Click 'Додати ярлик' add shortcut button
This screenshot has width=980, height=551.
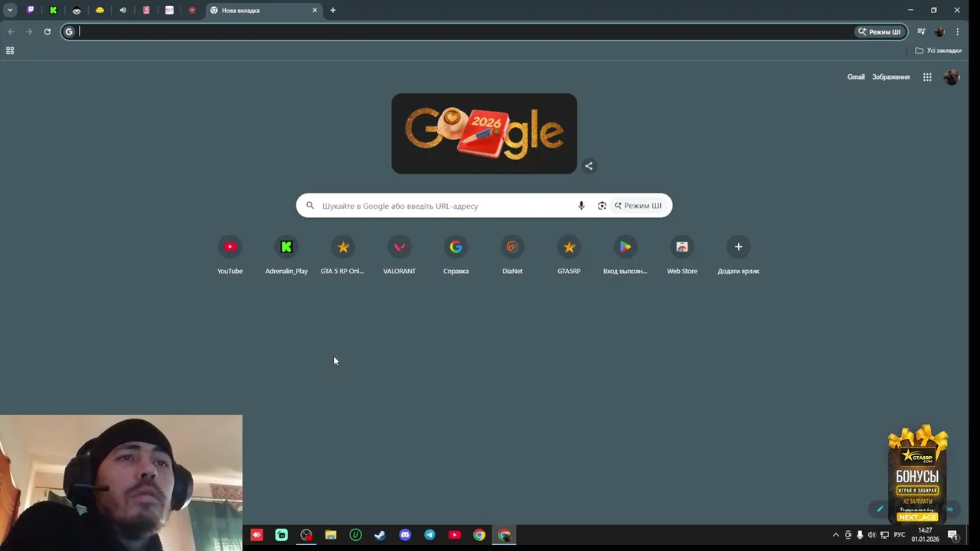click(738, 255)
